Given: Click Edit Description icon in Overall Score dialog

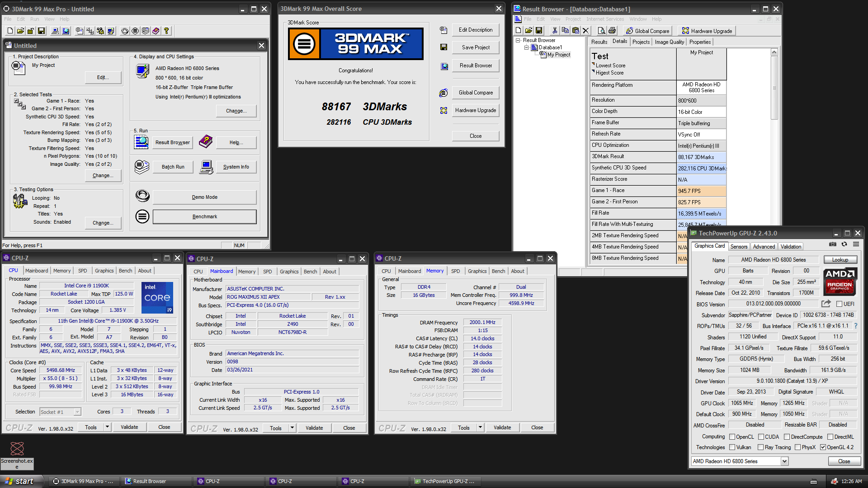Looking at the screenshot, I should pos(443,30).
